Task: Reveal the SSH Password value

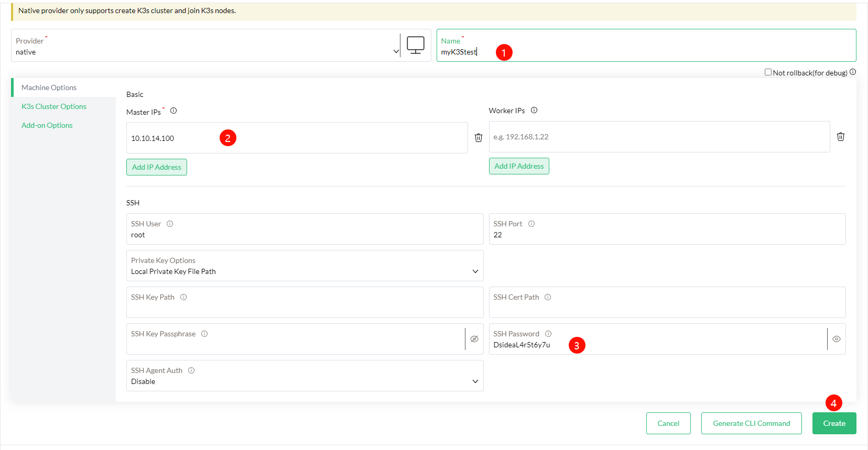Action: pyautogui.click(x=837, y=339)
